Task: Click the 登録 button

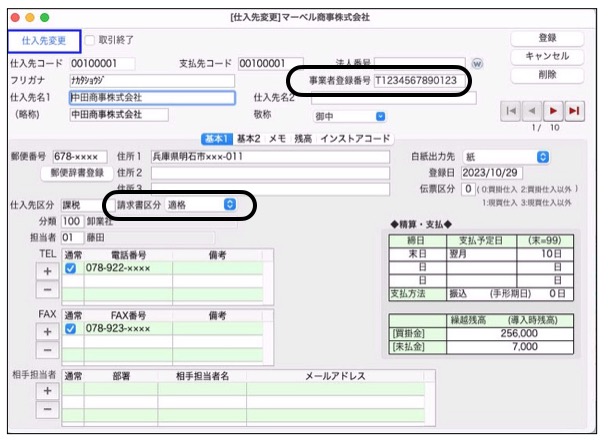Action: point(546,38)
